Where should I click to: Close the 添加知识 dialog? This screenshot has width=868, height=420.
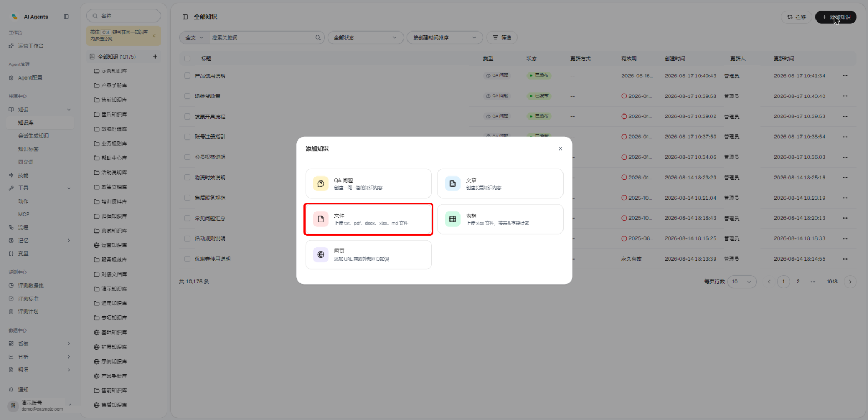(560, 148)
